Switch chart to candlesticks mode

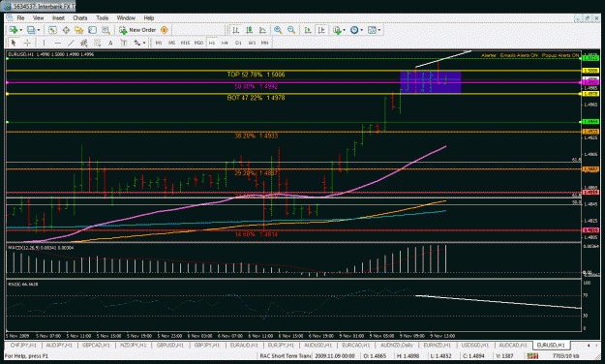(x=249, y=30)
